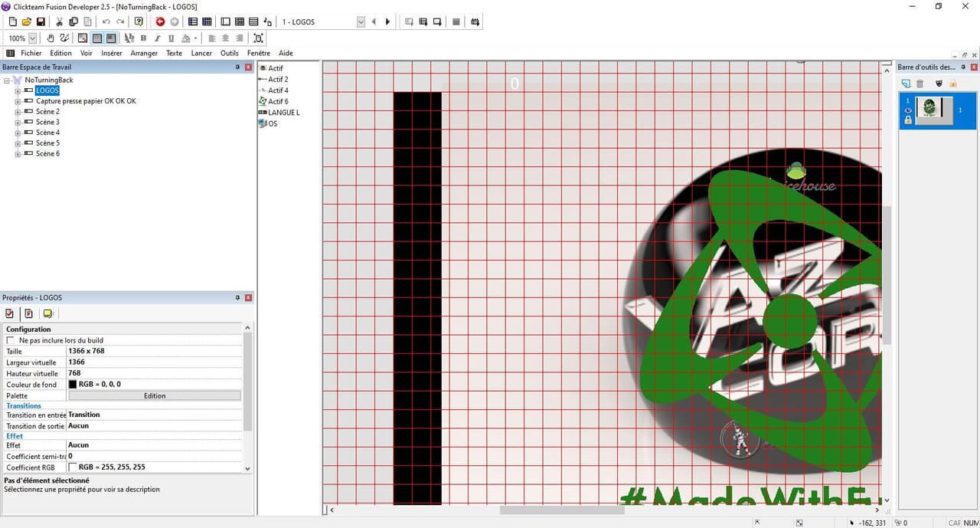
Task: Expand 'Capture presse papier OK OK OK' node
Action: point(18,101)
